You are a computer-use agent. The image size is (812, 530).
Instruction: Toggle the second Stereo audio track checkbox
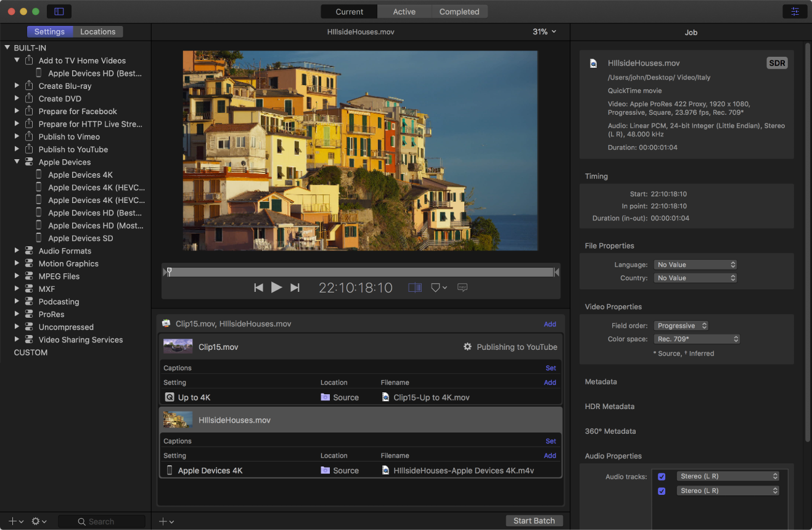(662, 491)
